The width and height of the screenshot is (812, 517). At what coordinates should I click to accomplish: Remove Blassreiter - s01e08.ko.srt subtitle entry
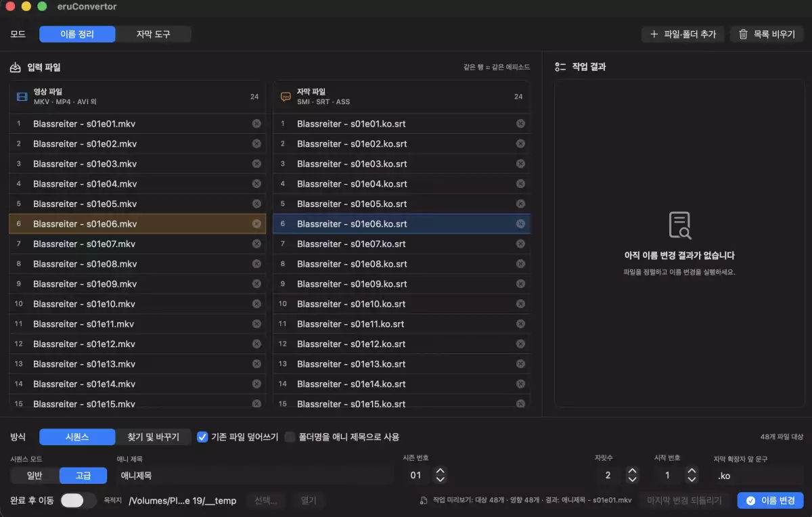[x=520, y=264]
